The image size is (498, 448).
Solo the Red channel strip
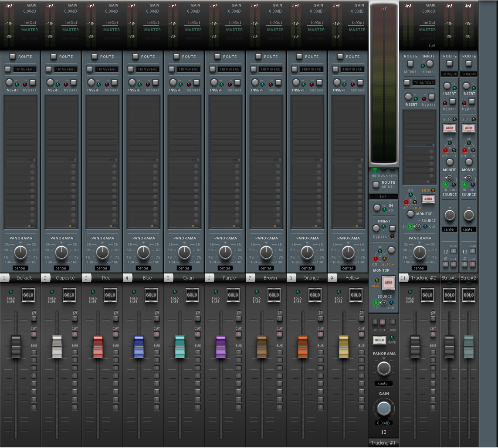[110, 295]
